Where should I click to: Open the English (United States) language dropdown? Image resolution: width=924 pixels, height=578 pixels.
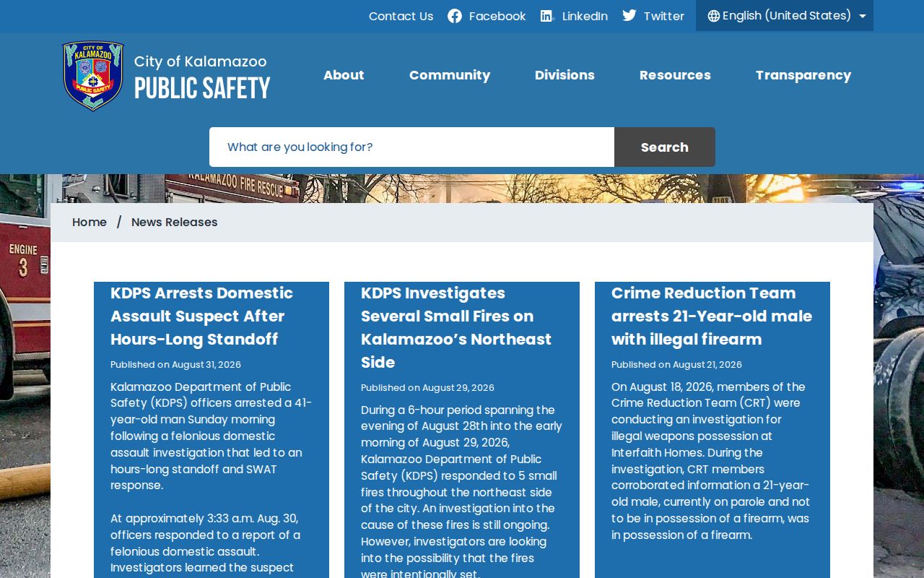(785, 16)
